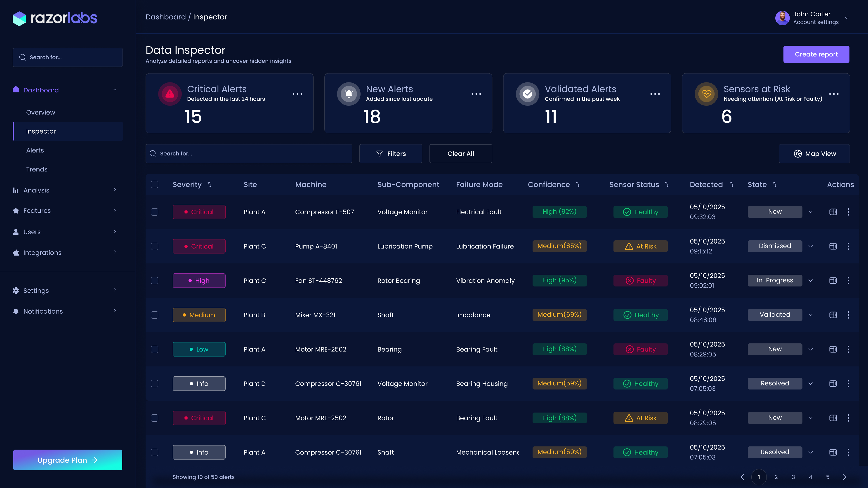Open Validated state dropdown for Mixer MX-321
The image size is (868, 488).
[x=811, y=315]
